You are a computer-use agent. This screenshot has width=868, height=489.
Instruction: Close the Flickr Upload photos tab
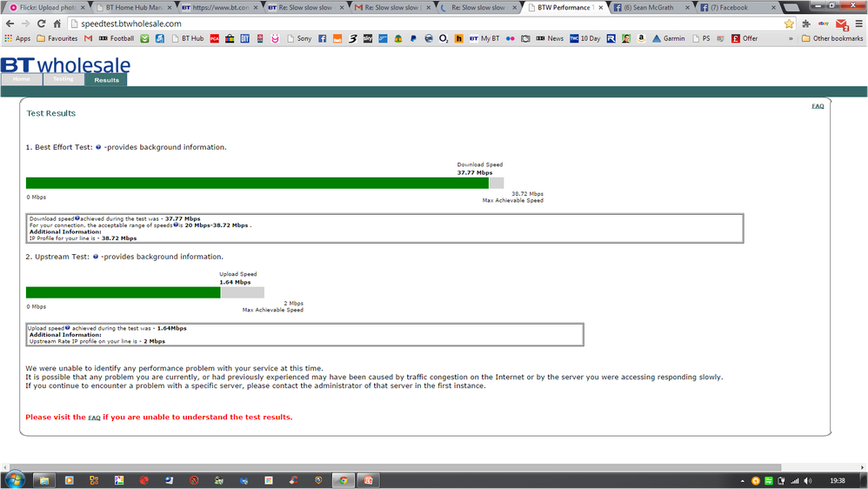[83, 8]
